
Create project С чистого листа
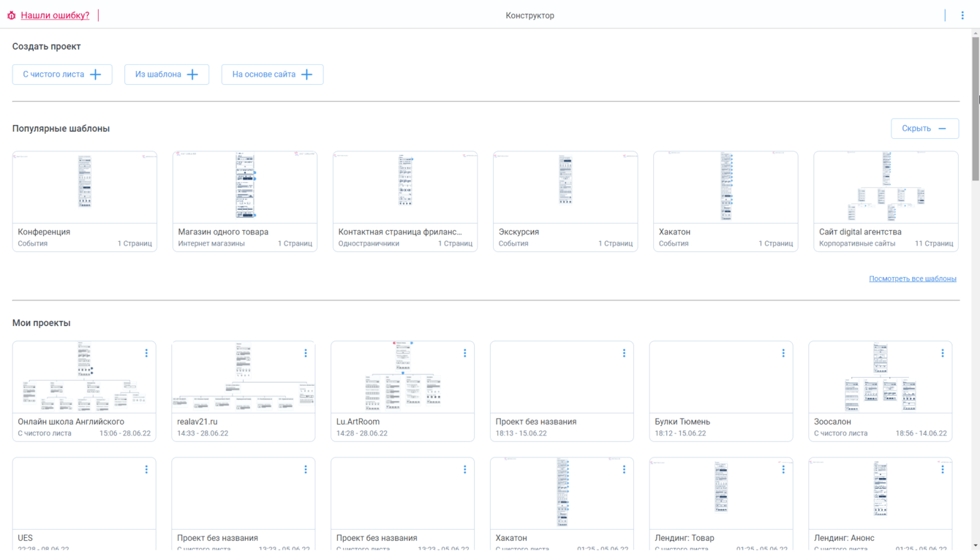tap(62, 75)
